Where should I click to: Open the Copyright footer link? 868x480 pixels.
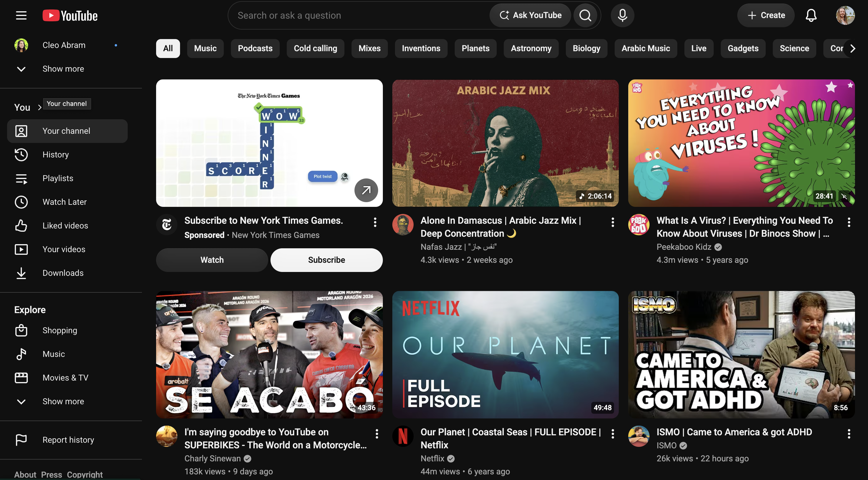click(85, 475)
